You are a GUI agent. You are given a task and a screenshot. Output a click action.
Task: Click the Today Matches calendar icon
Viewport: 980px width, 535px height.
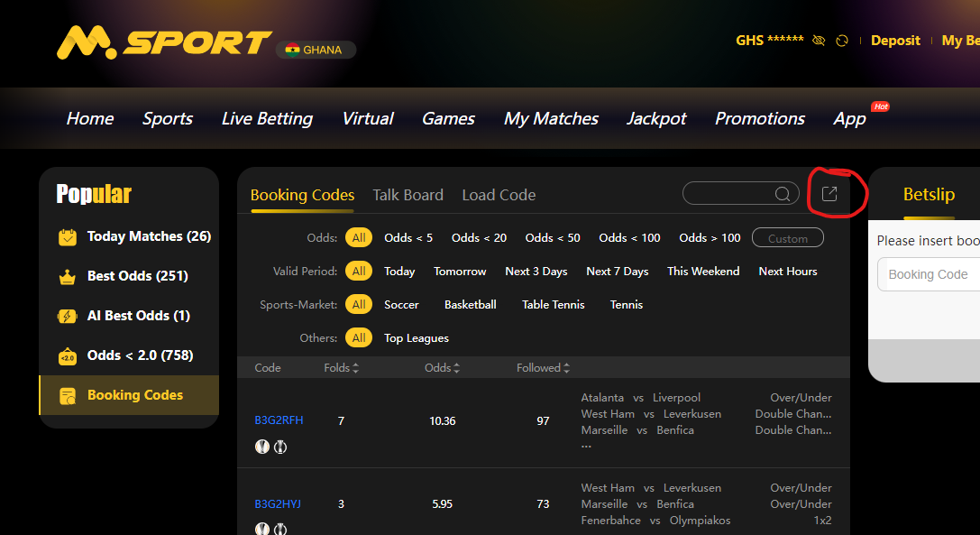[x=68, y=237]
